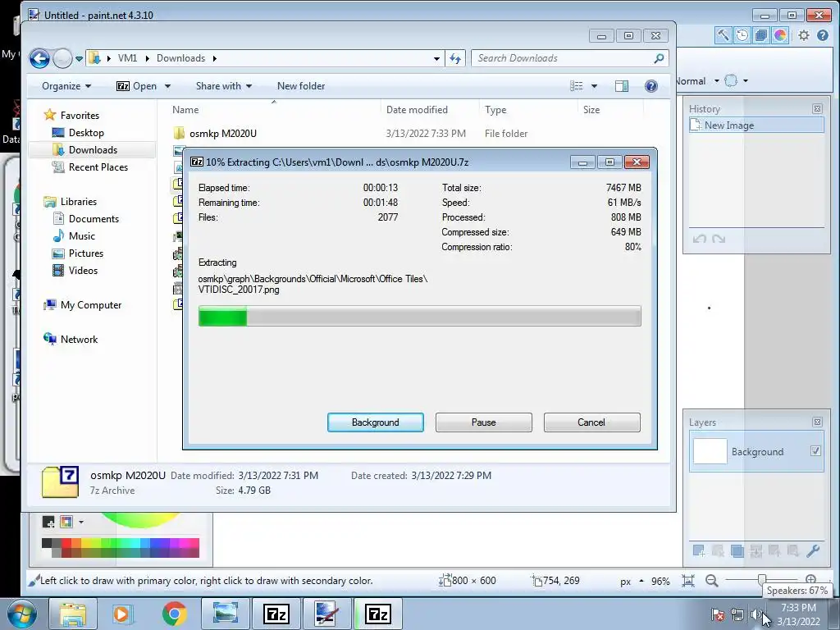Open Windows Start button
The width and height of the screenshot is (840, 630).
point(22,614)
